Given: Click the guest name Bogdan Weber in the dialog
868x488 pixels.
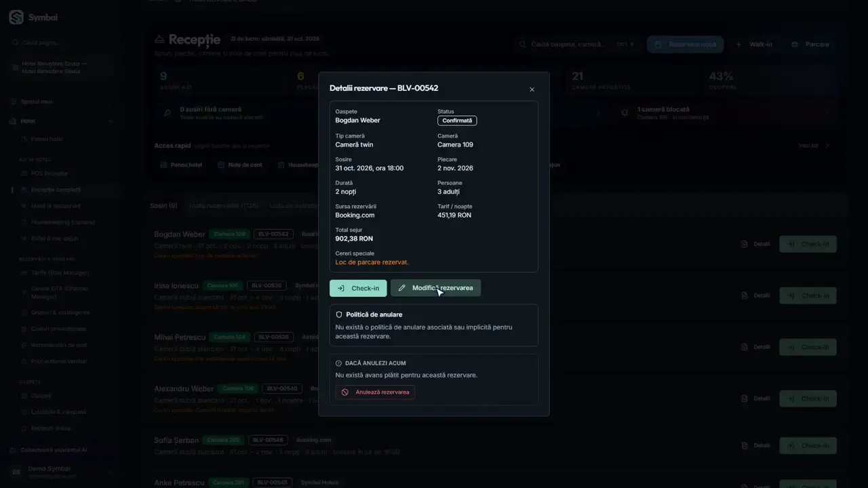Looking at the screenshot, I should (357, 121).
